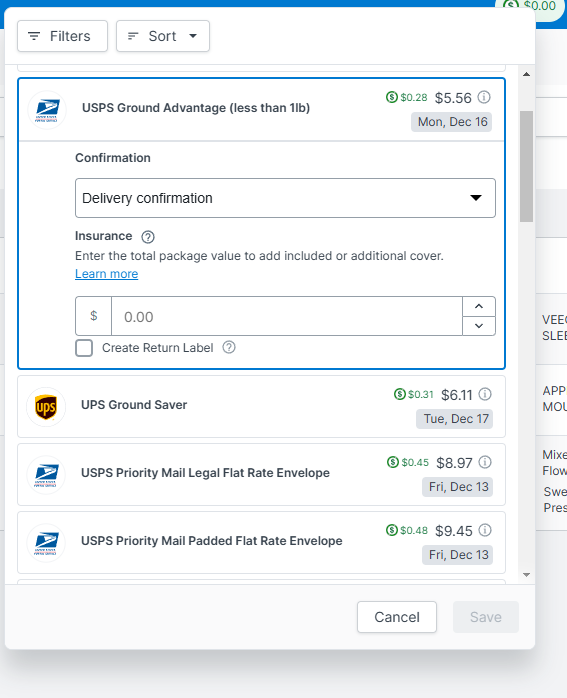Click the $0.48 savings badge

tap(407, 531)
